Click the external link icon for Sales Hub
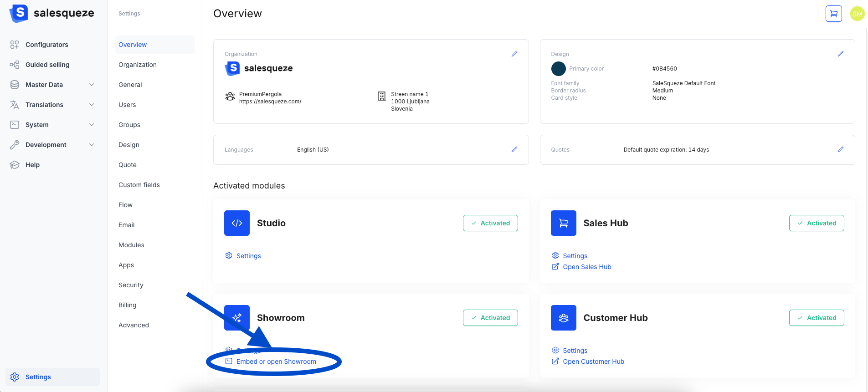This screenshot has width=868, height=392. coord(555,266)
